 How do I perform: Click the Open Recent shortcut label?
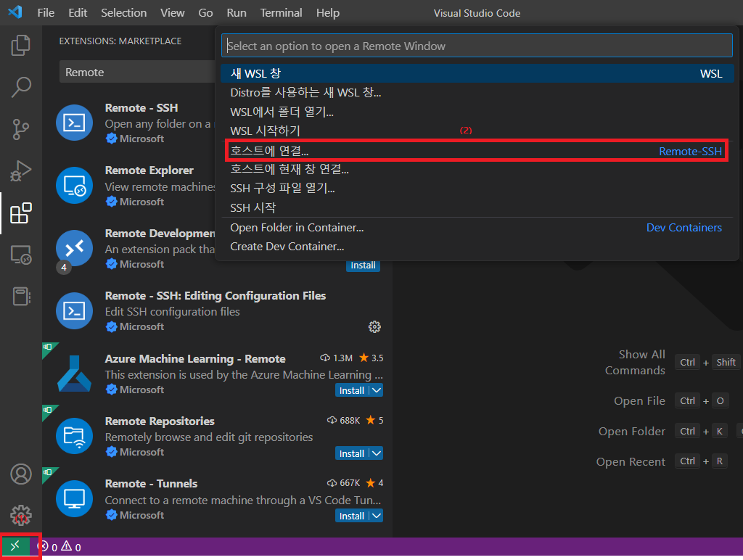click(x=631, y=462)
